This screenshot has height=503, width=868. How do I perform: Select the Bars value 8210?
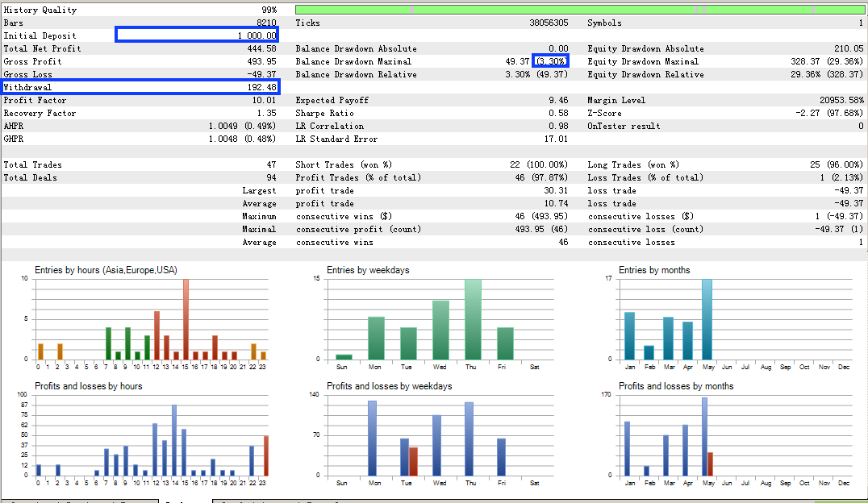point(266,23)
